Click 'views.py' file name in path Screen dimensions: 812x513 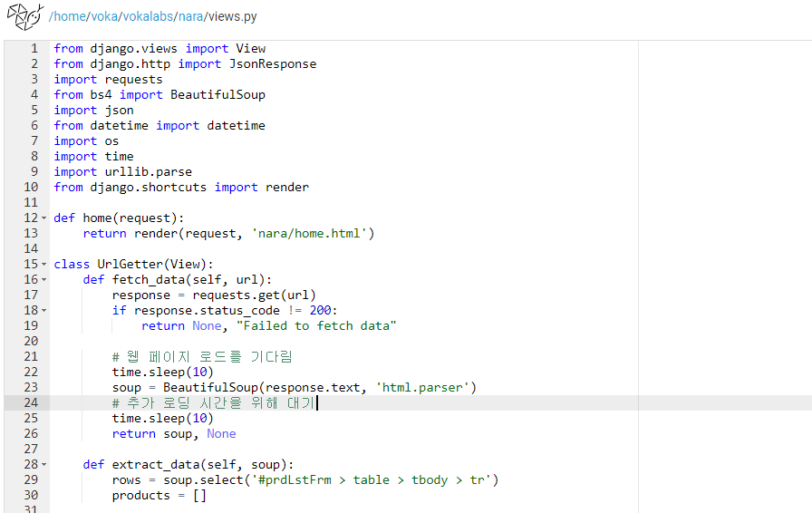233,16
